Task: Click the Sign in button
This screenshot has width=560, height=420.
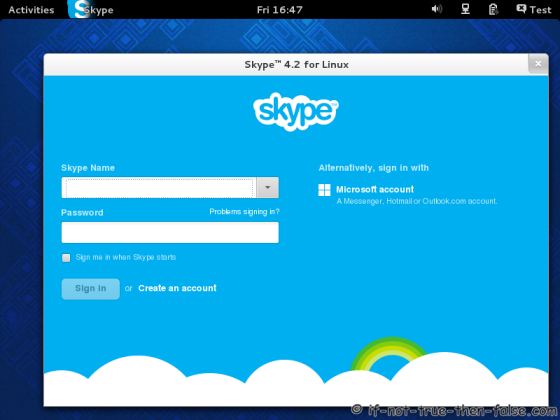Action: (91, 289)
